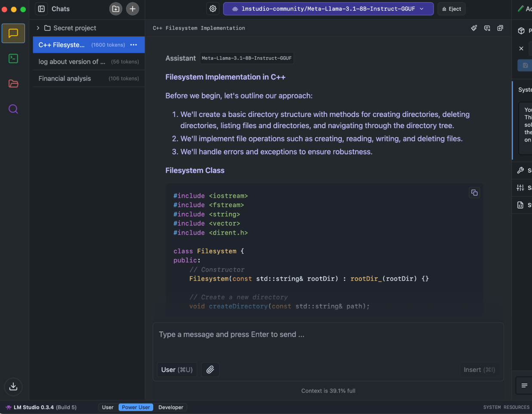The height and width of the screenshot is (414, 532).
Task: Open the log about version chat
Action: tap(72, 61)
